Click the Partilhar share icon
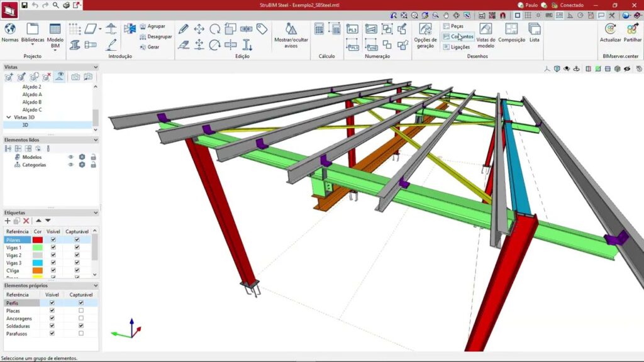 click(x=633, y=29)
